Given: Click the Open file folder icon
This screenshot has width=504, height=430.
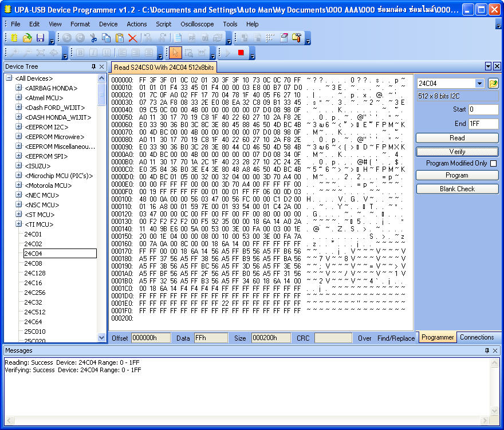Looking at the screenshot, I should point(27,38).
